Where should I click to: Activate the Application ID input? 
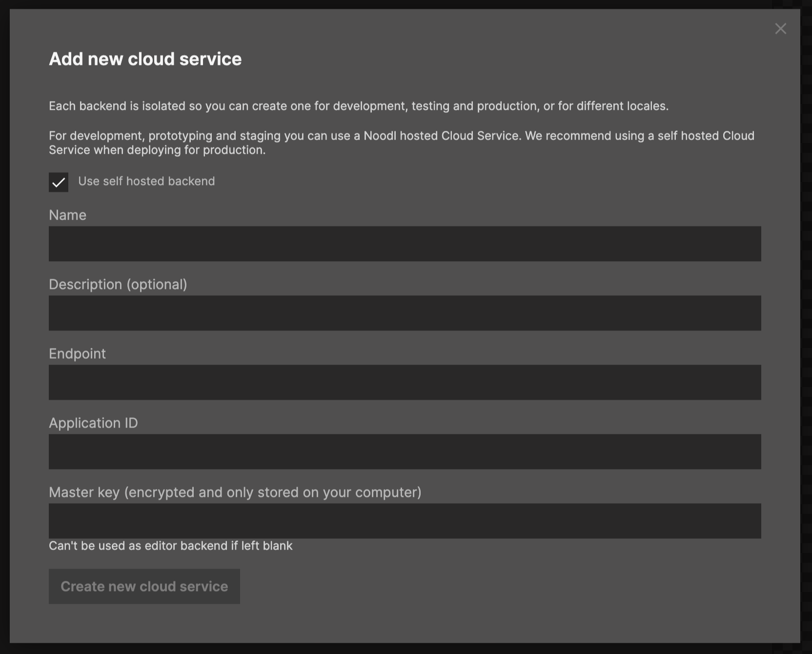coord(405,451)
